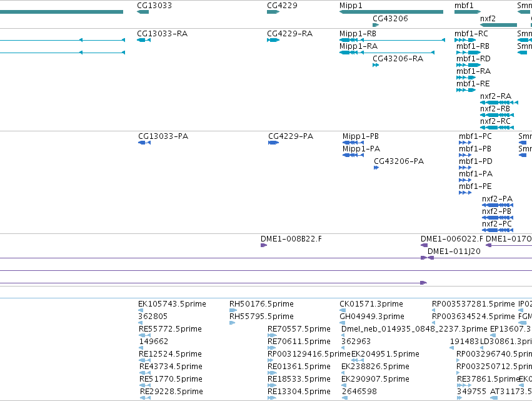Choose the mbf1-RA transcript
The height and width of the screenshot is (401, 532).
click(x=466, y=78)
